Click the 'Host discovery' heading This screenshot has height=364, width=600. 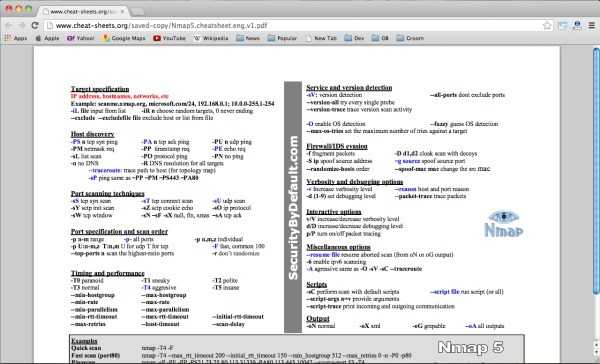[92, 134]
